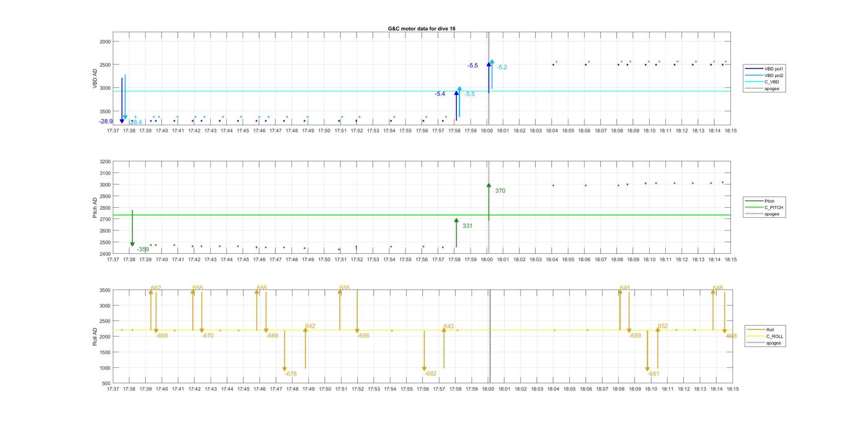868x430 pixels.
Task: Click the '-28.9' VBD value label
Action: coord(106,122)
